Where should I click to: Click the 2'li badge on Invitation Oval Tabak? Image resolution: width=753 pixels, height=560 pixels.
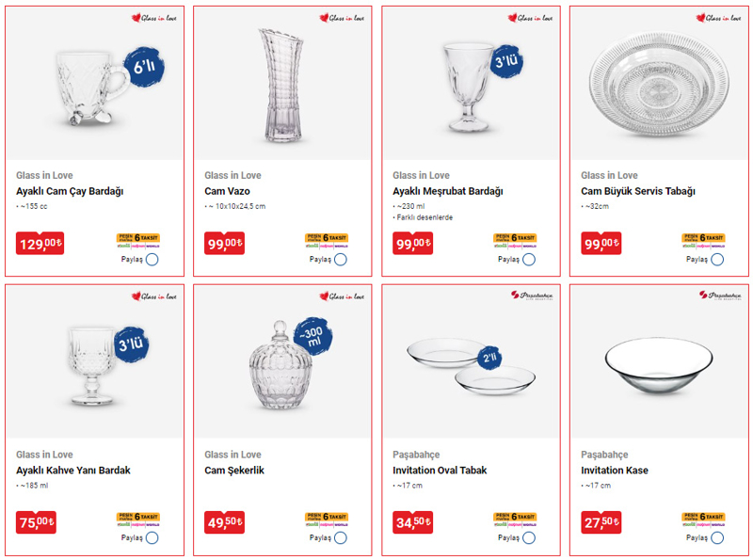pos(489,358)
